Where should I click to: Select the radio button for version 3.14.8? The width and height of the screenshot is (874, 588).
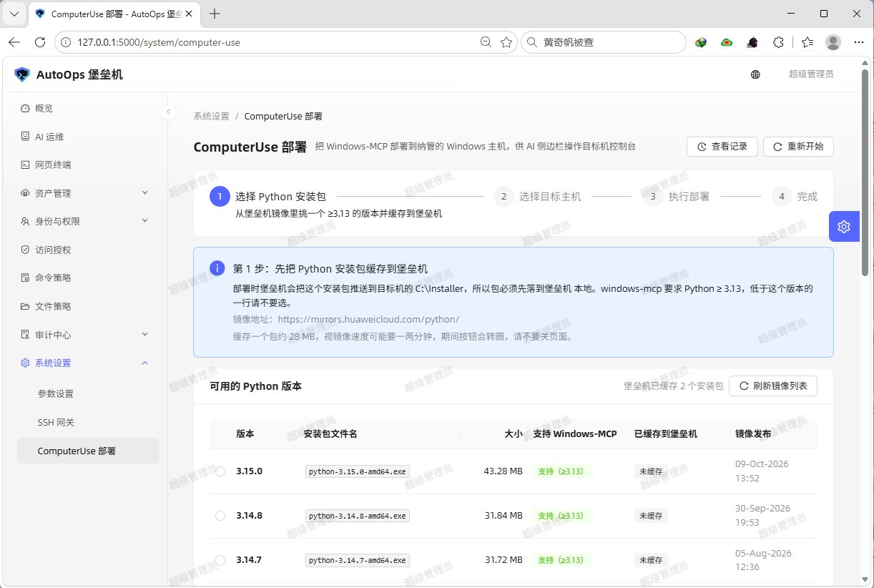click(x=220, y=516)
